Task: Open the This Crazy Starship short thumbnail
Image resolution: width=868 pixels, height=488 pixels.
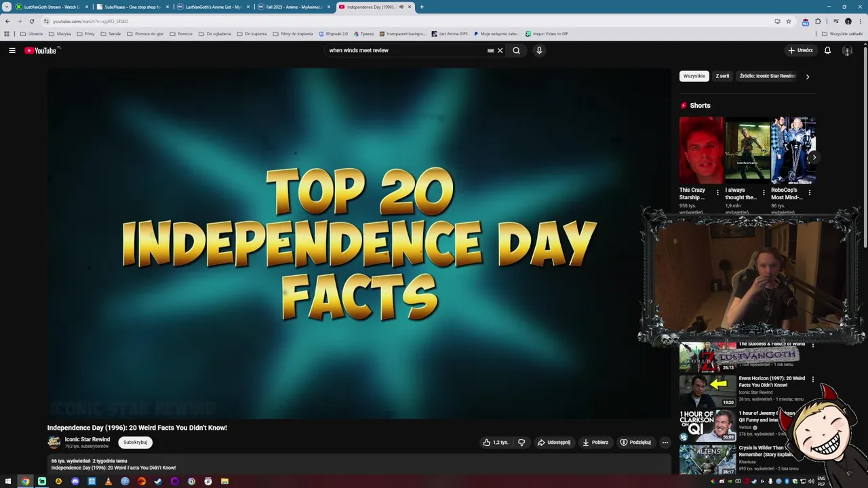Action: [701, 150]
